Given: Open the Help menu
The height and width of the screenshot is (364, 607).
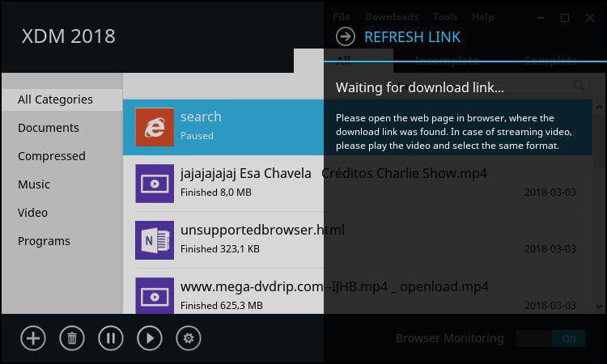Looking at the screenshot, I should point(482,17).
